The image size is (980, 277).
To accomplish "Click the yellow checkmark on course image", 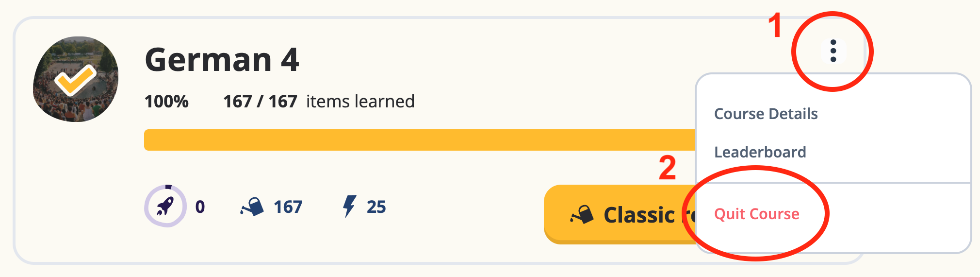I will (75, 79).
